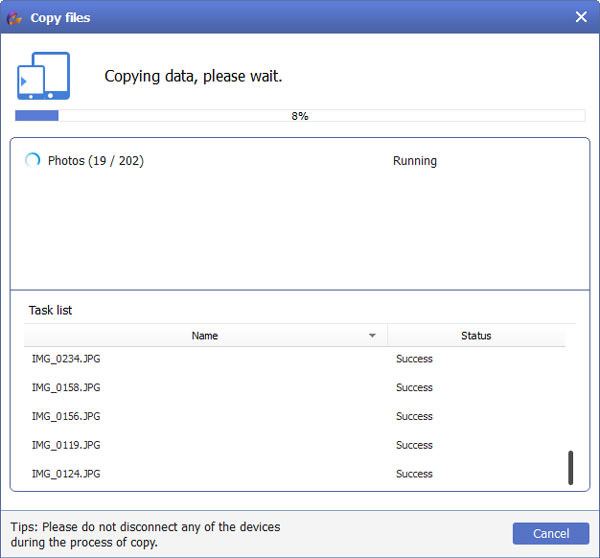Image resolution: width=600 pixels, height=558 pixels.
Task: Choose the IMG_0156.JPG file row
Action: coord(66,416)
